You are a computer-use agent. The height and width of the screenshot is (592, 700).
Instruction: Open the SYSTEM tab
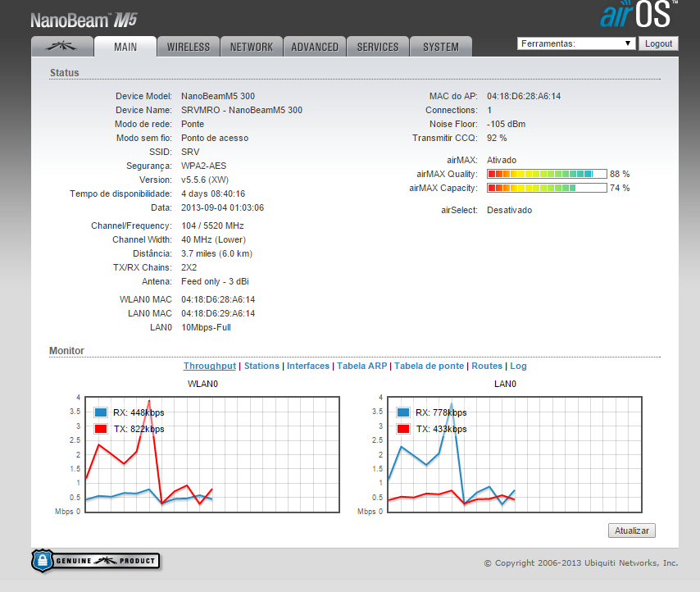coord(441,47)
